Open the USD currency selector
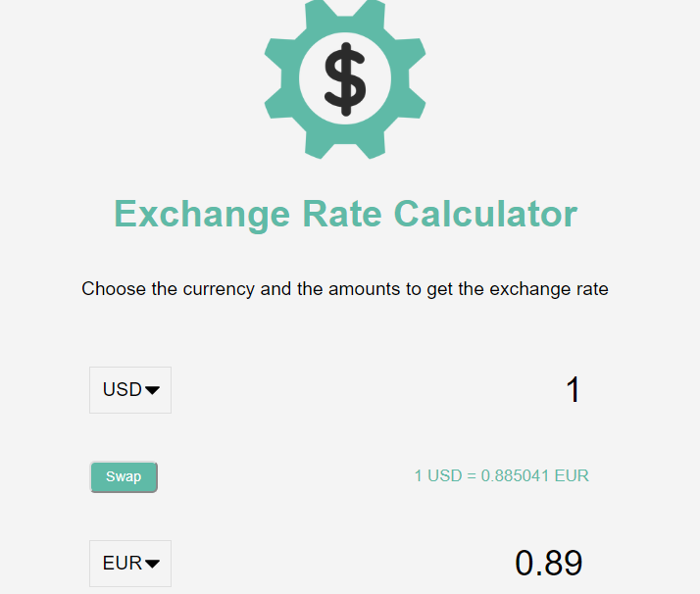This screenshot has height=594, width=700. point(130,390)
